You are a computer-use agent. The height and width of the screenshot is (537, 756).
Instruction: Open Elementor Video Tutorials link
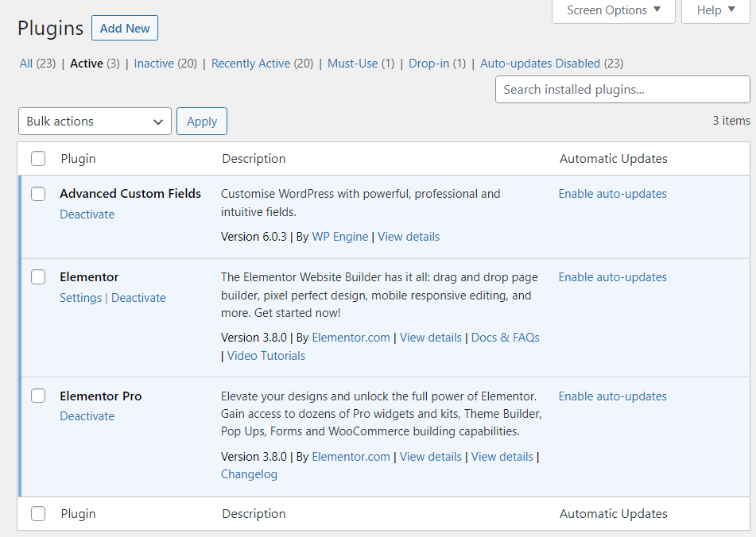click(266, 356)
